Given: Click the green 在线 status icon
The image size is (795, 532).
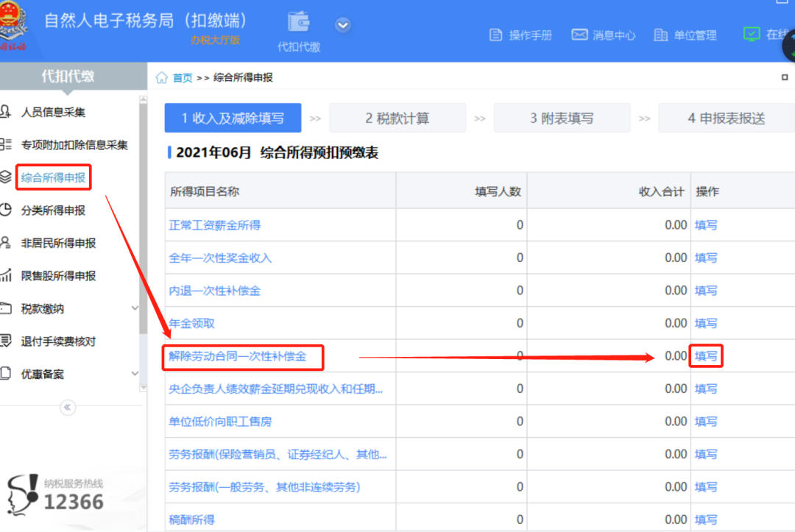Looking at the screenshot, I should (751, 34).
